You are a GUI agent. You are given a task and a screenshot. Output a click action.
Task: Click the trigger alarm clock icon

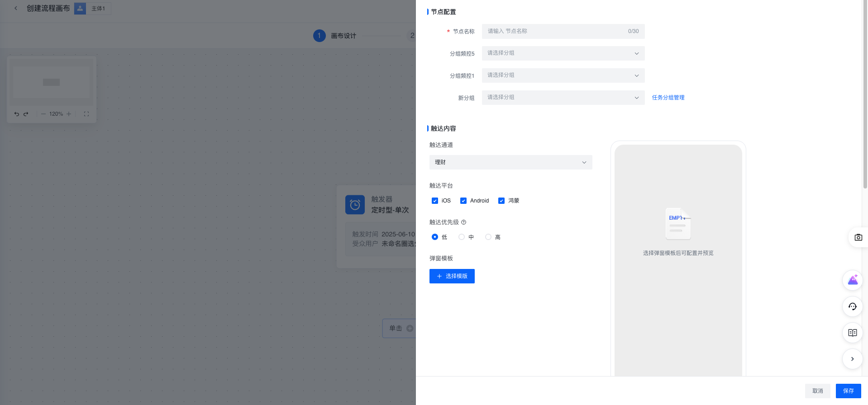[355, 205]
